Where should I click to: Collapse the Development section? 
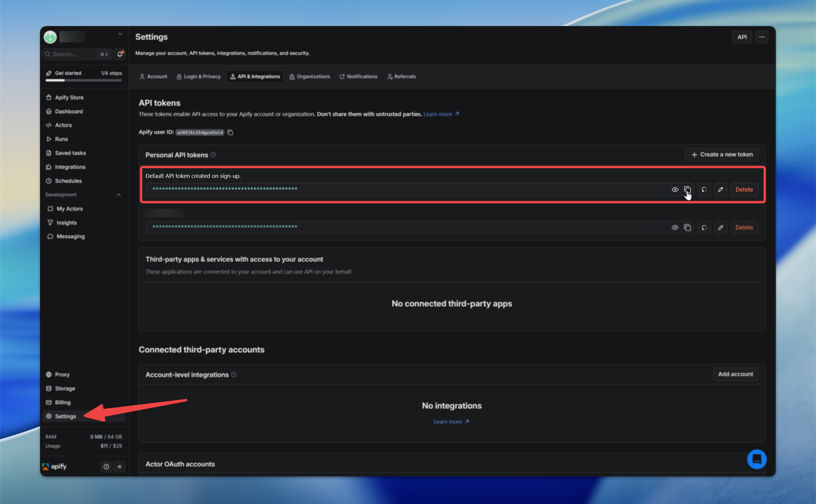tap(119, 195)
